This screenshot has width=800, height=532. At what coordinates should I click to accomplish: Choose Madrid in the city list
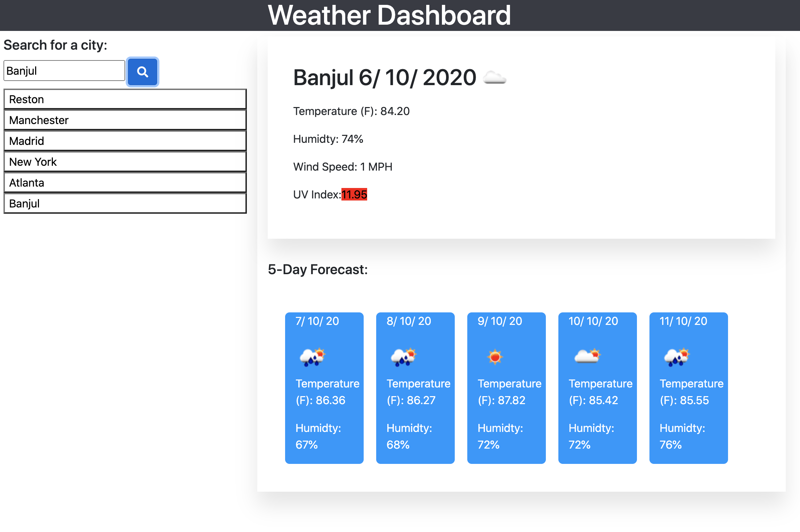coord(125,141)
